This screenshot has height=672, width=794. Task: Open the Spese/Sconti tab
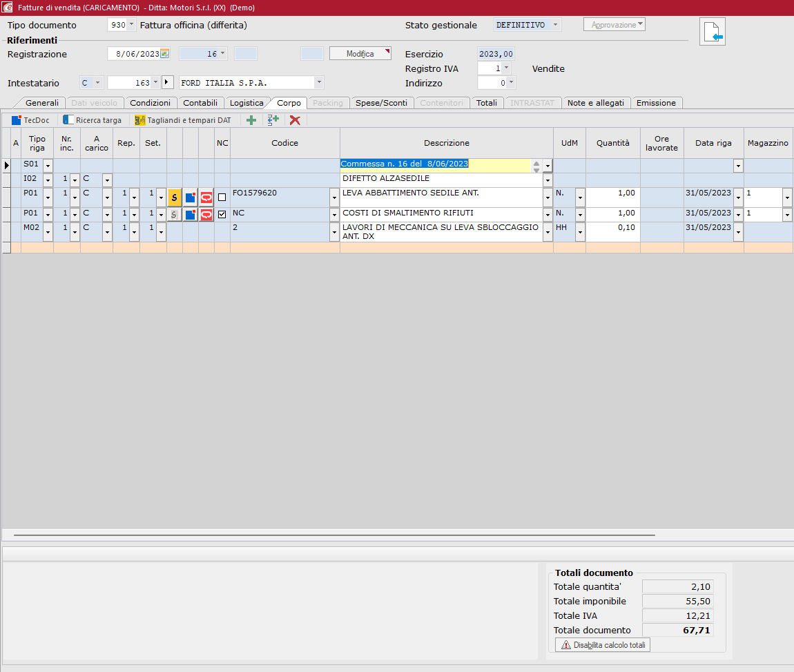point(381,103)
